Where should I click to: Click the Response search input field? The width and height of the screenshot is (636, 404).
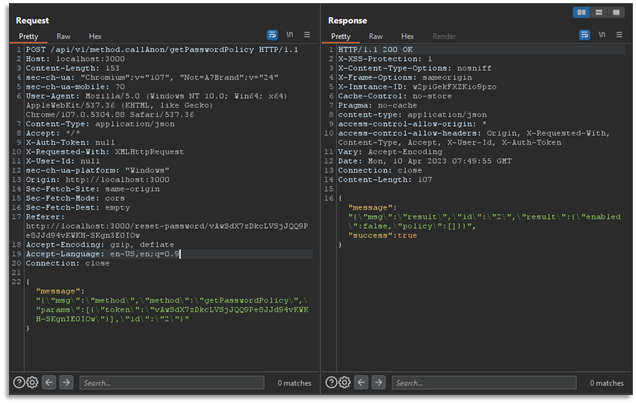pos(482,383)
